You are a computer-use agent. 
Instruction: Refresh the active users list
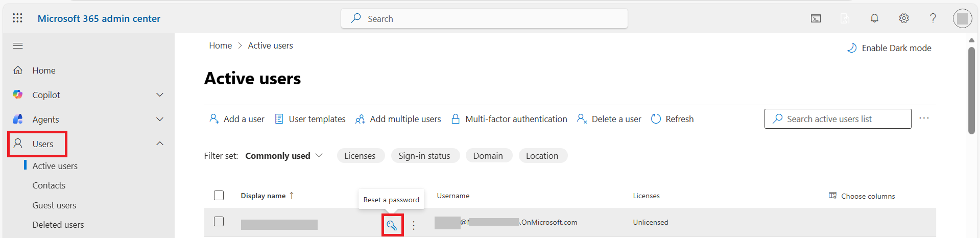(673, 119)
